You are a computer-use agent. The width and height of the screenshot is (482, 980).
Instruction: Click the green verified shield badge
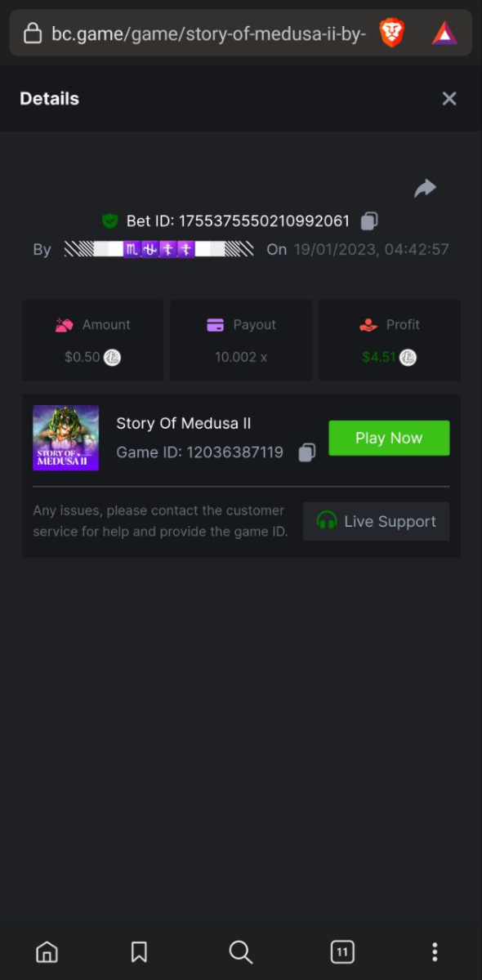(109, 220)
